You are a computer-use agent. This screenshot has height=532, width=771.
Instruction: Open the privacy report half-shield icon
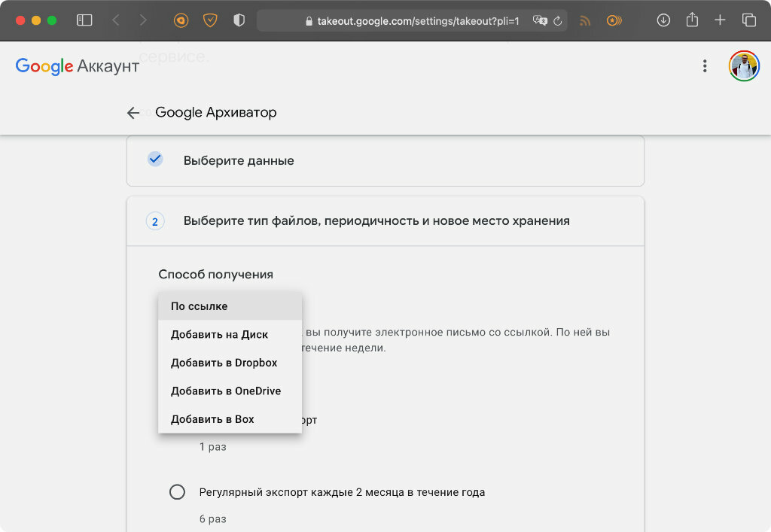click(x=239, y=20)
